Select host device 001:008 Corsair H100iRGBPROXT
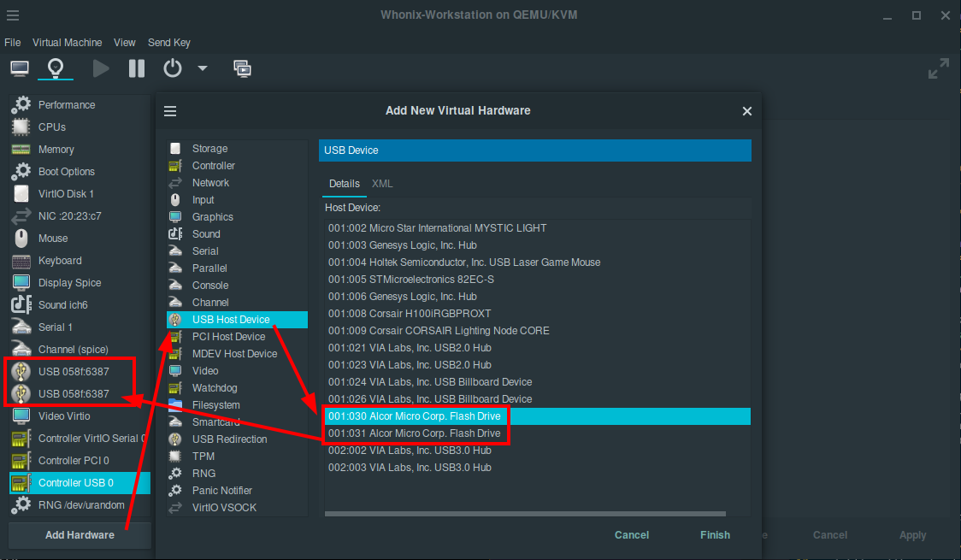The width and height of the screenshot is (961, 560). (x=538, y=314)
